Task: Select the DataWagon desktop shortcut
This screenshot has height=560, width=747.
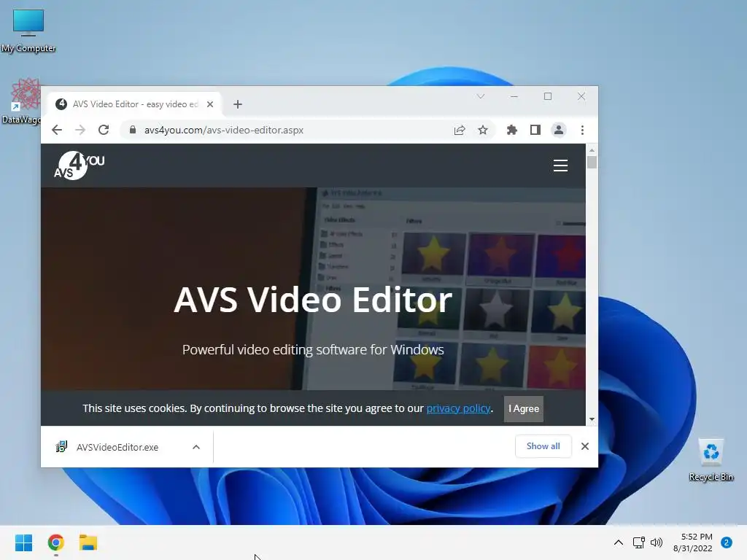Action: (x=22, y=101)
